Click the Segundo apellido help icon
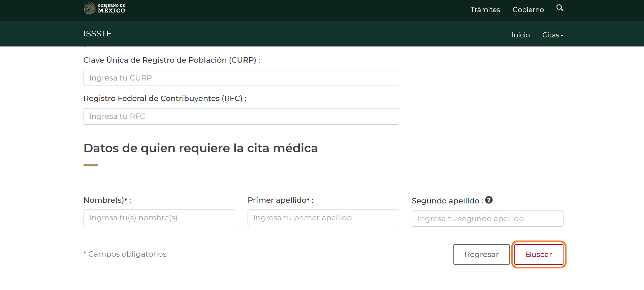 point(489,200)
